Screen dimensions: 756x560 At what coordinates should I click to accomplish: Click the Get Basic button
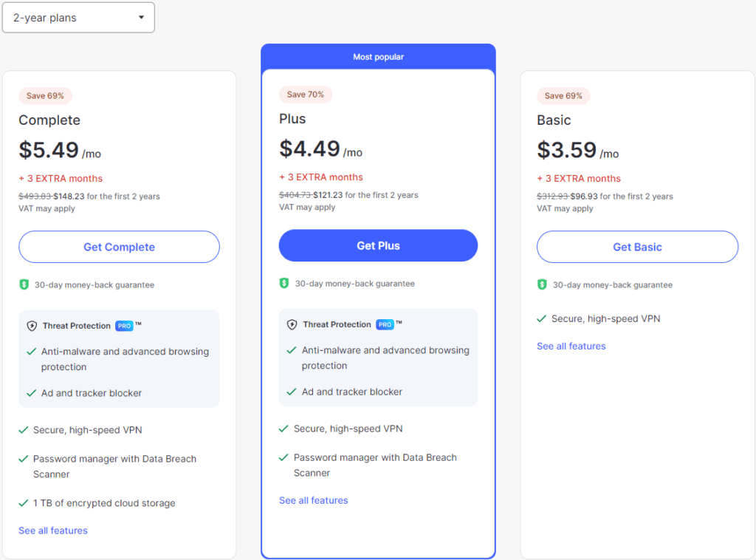point(637,247)
